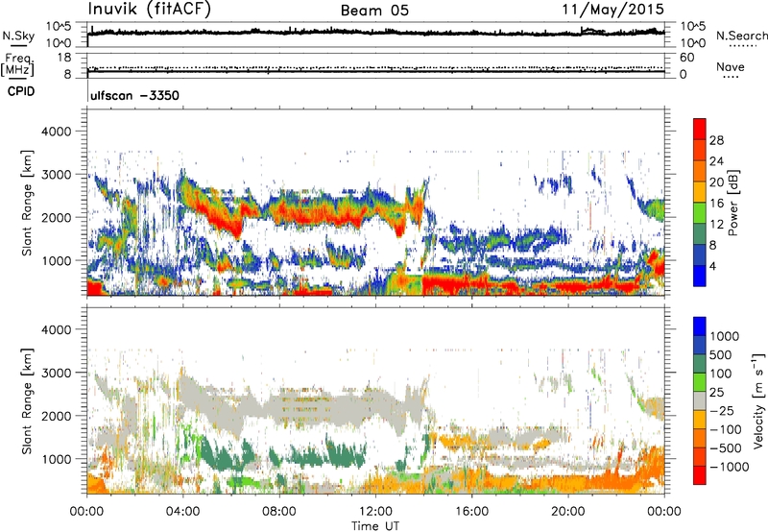This screenshot has height=532, width=768.
Task: Click the 'N.Search' legend label
Action: (x=742, y=36)
